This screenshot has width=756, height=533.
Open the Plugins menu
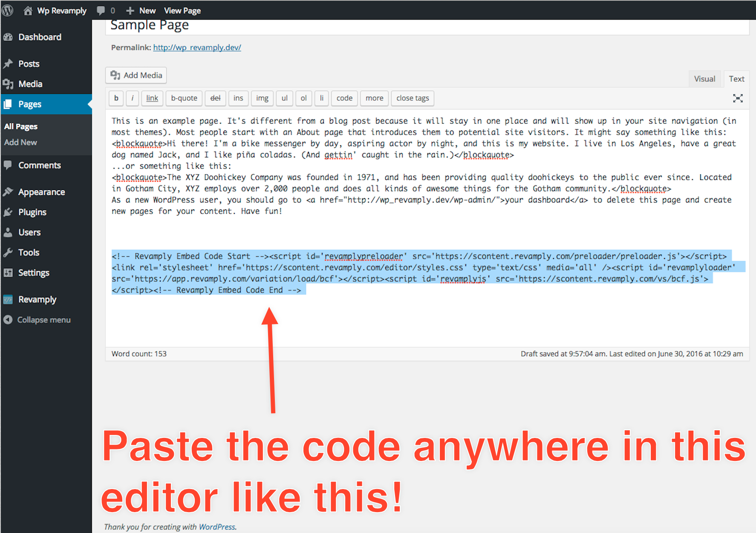pyautogui.click(x=46, y=212)
